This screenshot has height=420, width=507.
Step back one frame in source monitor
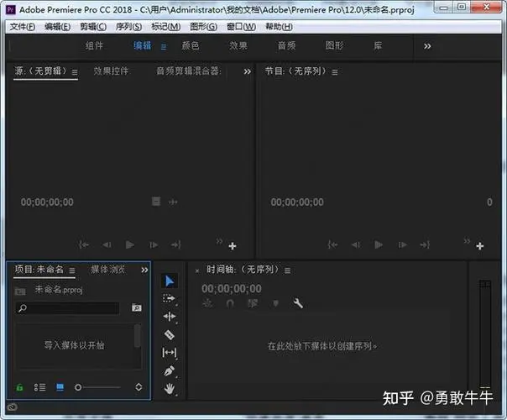[107, 245]
